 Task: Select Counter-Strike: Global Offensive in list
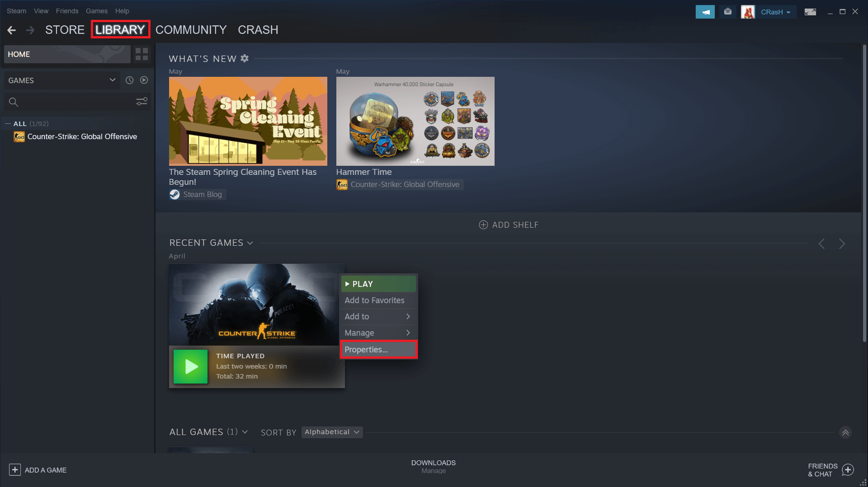point(82,136)
